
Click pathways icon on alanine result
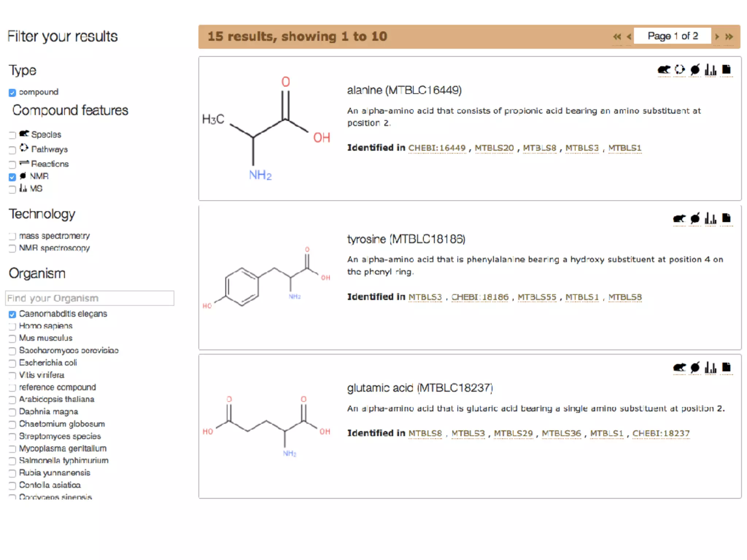pyautogui.click(x=680, y=70)
